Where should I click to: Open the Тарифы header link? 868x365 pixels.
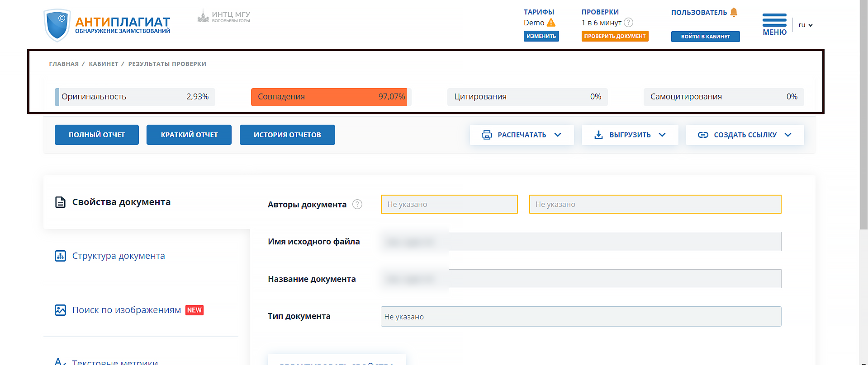(539, 12)
